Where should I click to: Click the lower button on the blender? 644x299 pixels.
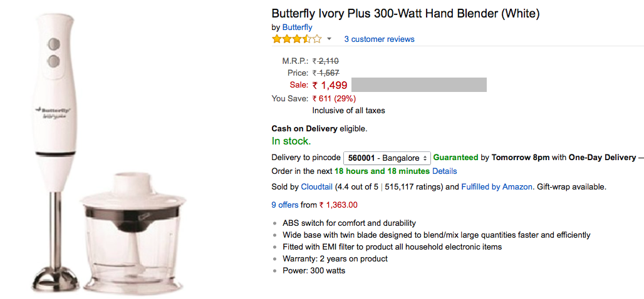tap(54, 61)
